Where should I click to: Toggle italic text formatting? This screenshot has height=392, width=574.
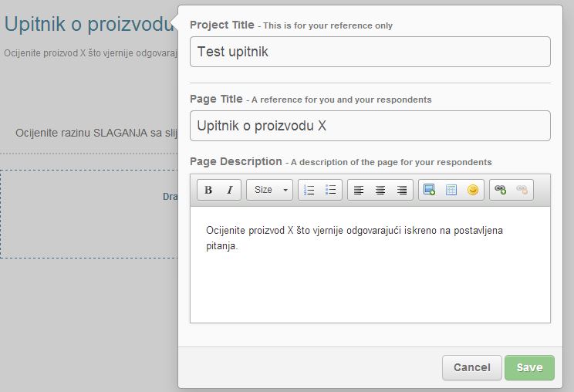click(x=230, y=190)
